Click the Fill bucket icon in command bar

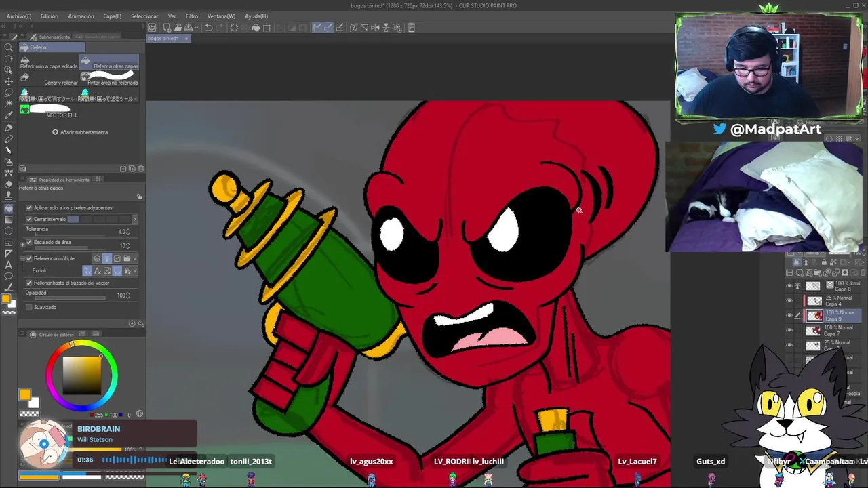pos(256,28)
